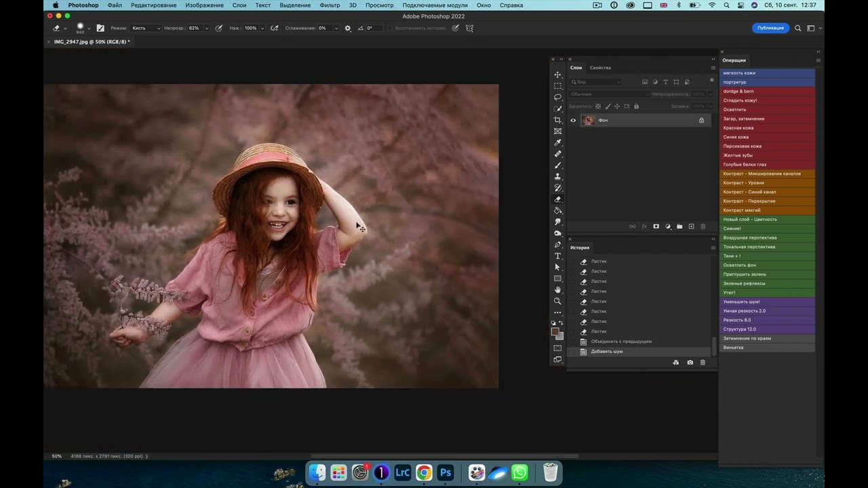Select the Move tool

click(x=557, y=75)
